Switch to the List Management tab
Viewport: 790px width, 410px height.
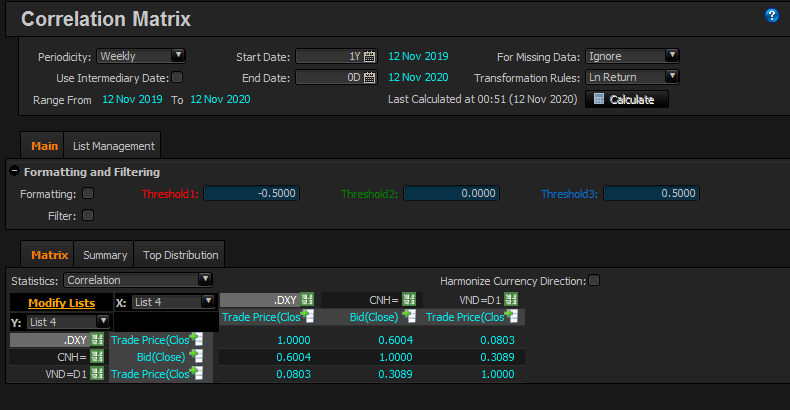[x=113, y=146]
